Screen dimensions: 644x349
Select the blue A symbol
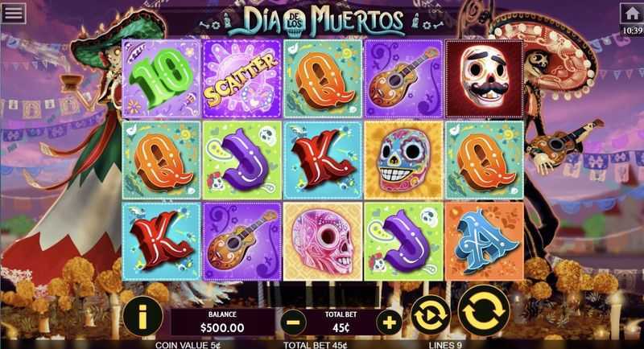485,241
